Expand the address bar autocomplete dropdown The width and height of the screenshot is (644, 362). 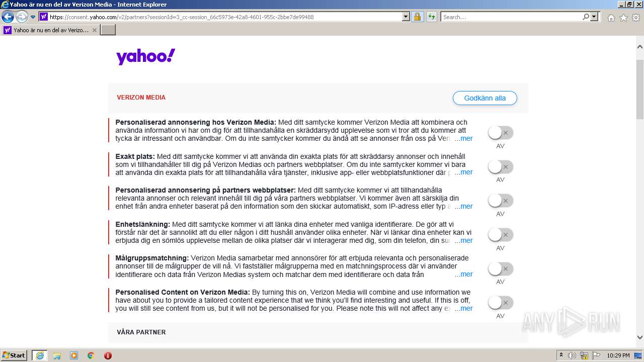point(406,17)
